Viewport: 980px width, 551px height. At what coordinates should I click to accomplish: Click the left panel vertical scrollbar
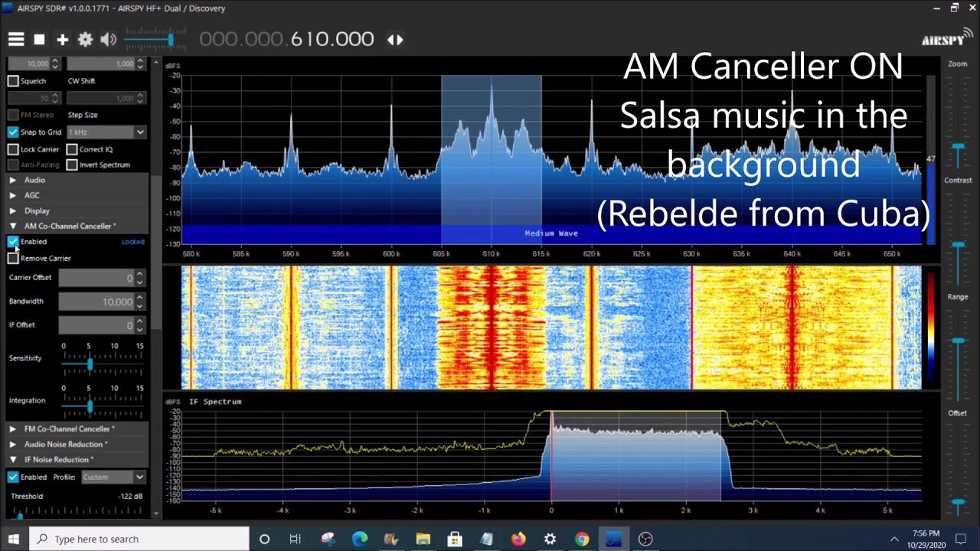click(x=156, y=253)
